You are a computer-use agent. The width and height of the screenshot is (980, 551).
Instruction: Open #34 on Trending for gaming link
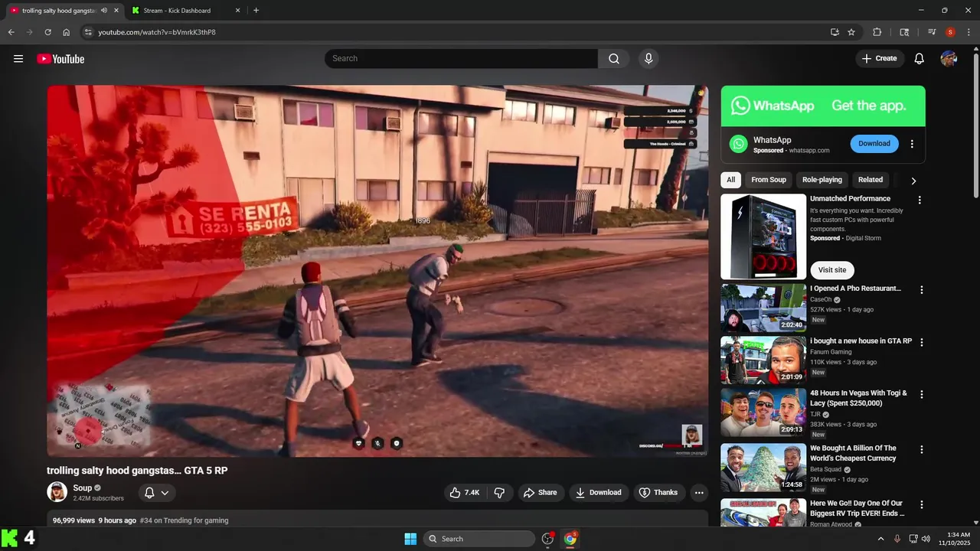click(x=185, y=520)
